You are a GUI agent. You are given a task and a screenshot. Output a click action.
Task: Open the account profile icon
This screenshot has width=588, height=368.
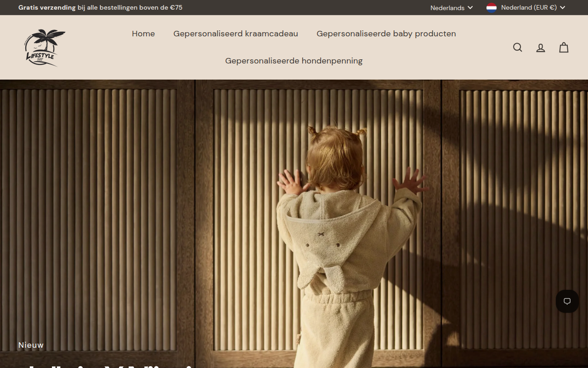tap(541, 47)
